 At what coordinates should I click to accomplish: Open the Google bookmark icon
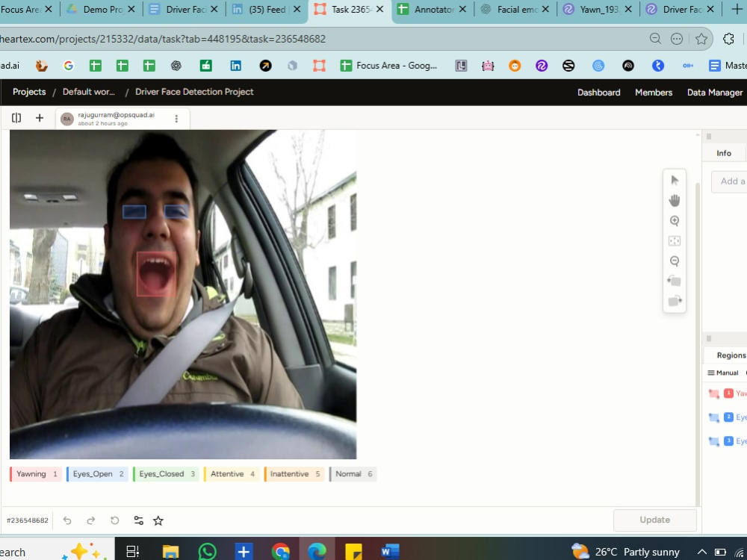(69, 66)
